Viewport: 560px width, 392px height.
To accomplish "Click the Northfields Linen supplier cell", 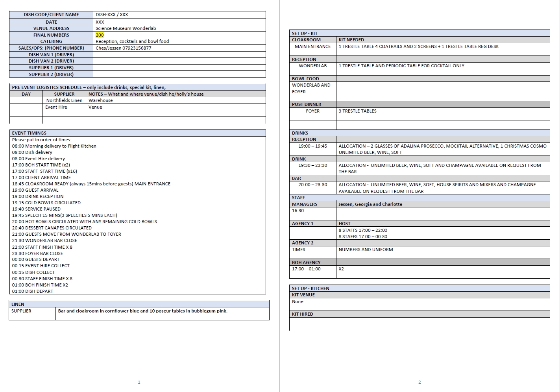I will (x=64, y=100).
